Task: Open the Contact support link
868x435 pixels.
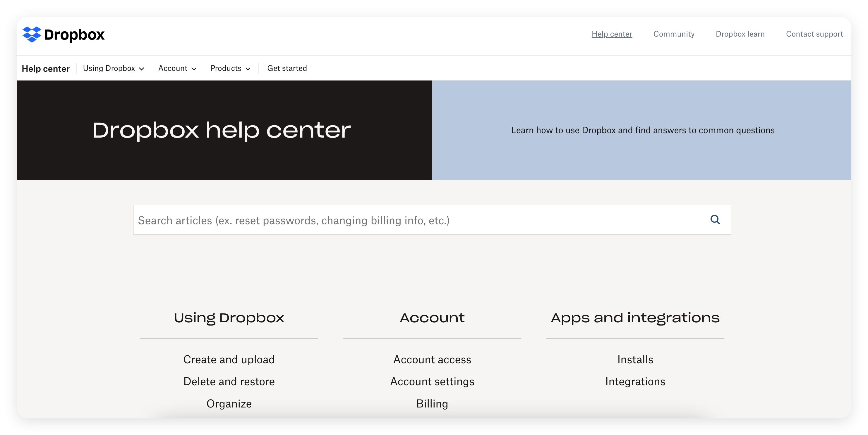Action: coord(814,34)
